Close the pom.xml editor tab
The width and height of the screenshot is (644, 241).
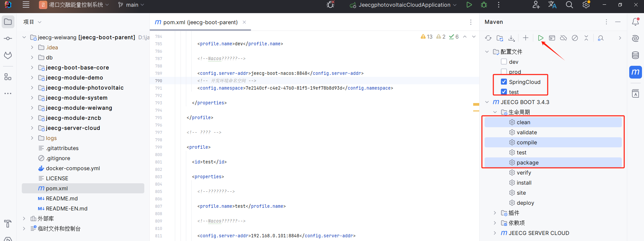tap(244, 22)
